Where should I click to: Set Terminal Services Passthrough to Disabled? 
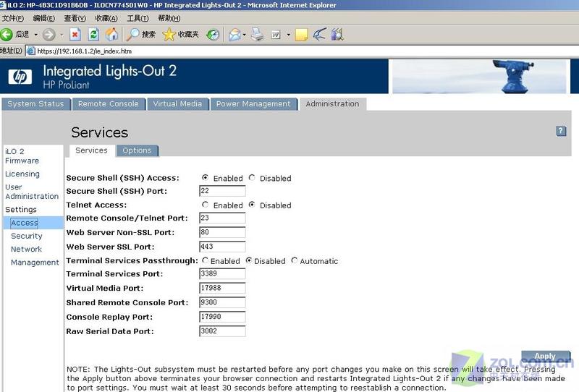point(249,260)
